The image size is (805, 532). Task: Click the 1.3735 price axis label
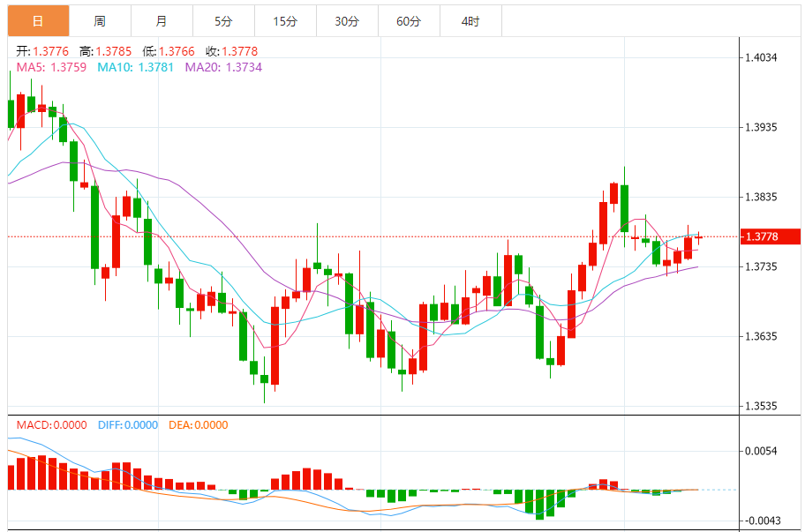tap(761, 266)
